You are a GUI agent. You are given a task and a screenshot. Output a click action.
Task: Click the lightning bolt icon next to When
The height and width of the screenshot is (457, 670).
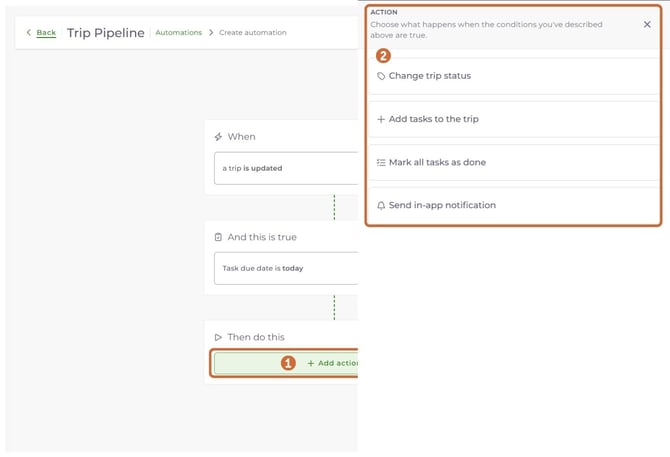(218, 137)
